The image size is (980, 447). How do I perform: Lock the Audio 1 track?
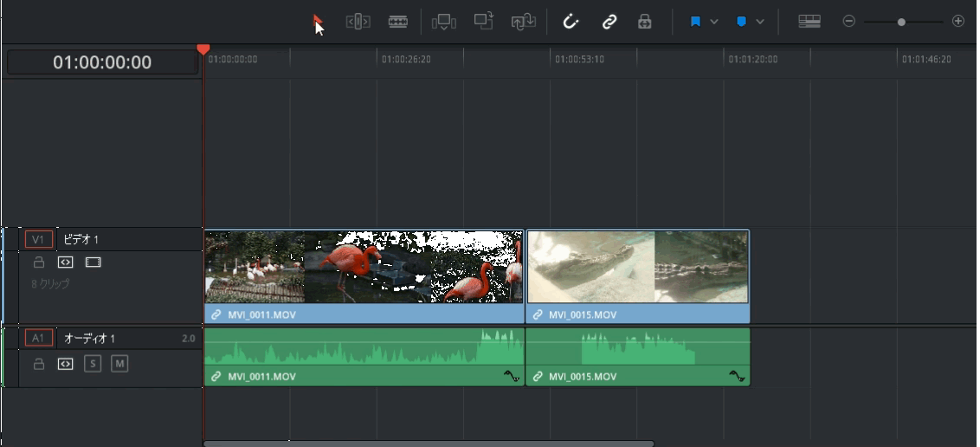39,364
